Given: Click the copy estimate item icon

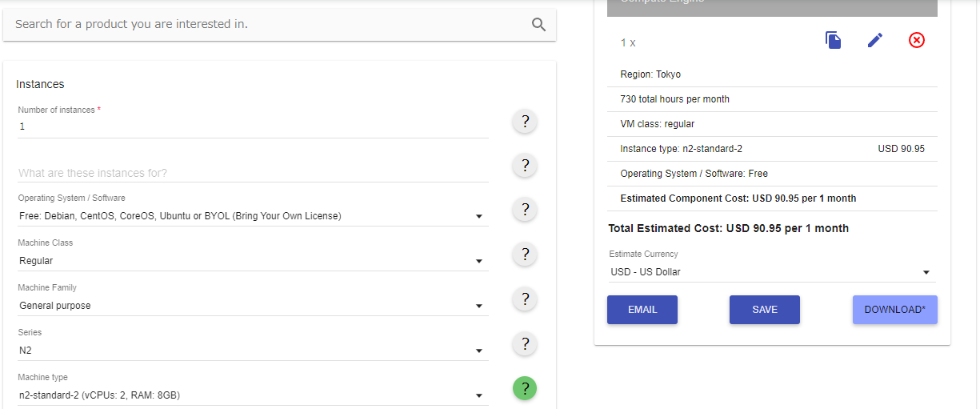Looking at the screenshot, I should coord(833,40).
